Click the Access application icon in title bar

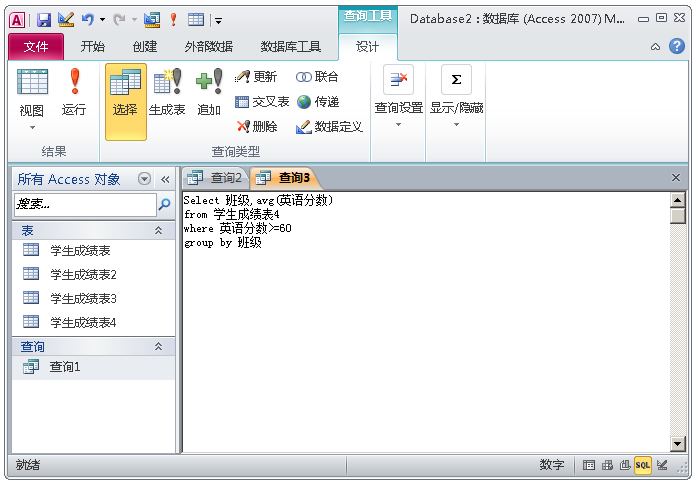17,20
